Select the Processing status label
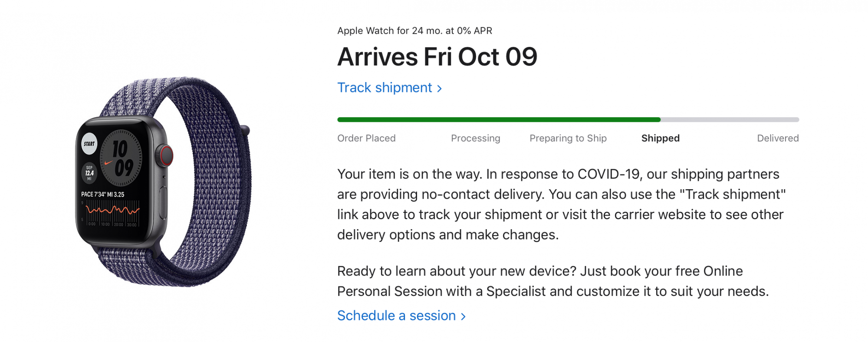The width and height of the screenshot is (868, 342). pyautogui.click(x=475, y=138)
